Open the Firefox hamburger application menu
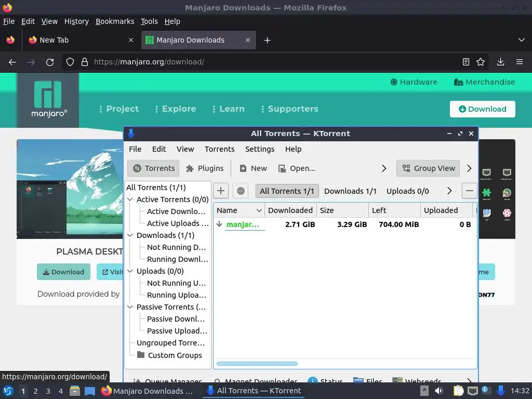Image resolution: width=532 pixels, height=399 pixels. tap(520, 62)
